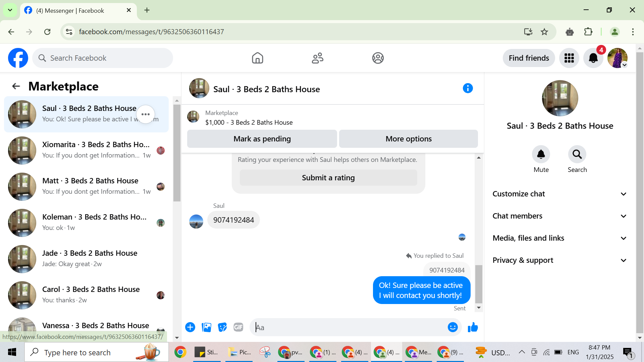The image size is (644, 362).
Task: View site information in the address bar
Action: coord(69,32)
